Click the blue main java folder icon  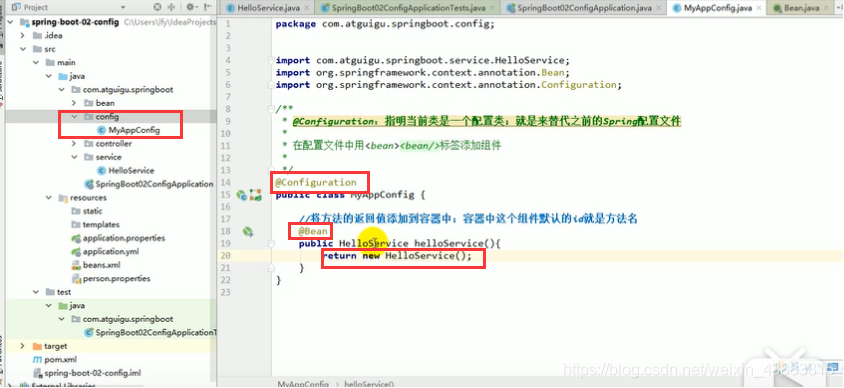coord(63,76)
